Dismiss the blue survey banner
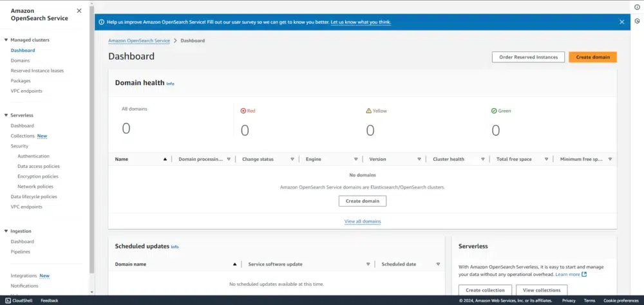Image resolution: width=644 pixels, height=305 pixels. (x=622, y=22)
